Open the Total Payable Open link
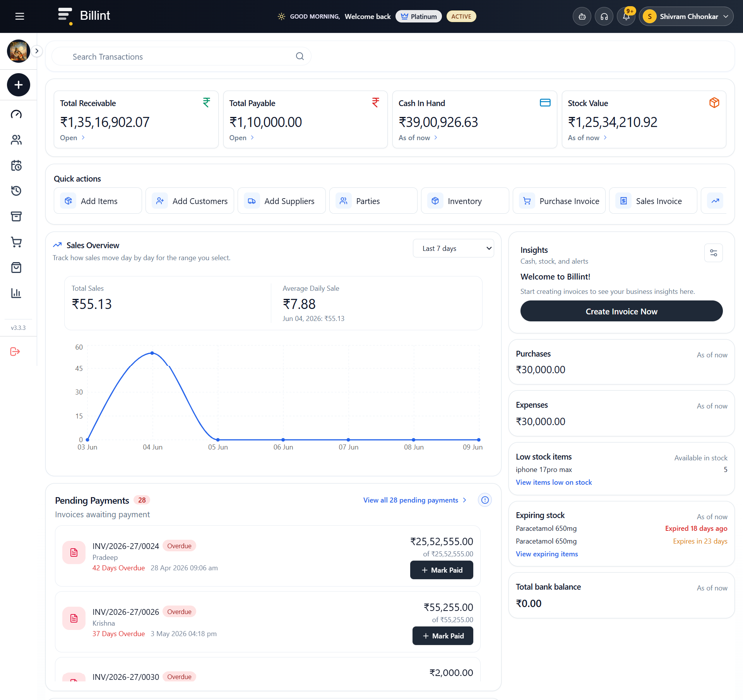 (242, 138)
